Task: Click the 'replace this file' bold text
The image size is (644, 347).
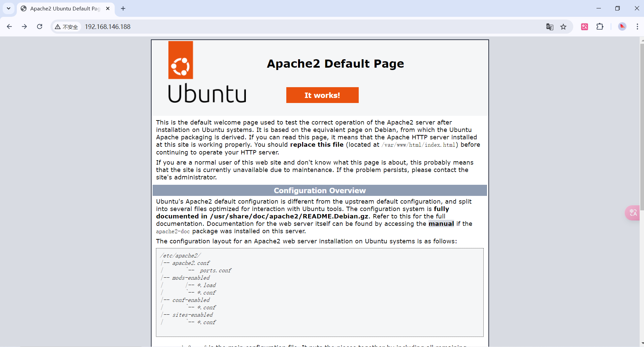Action: click(x=317, y=145)
